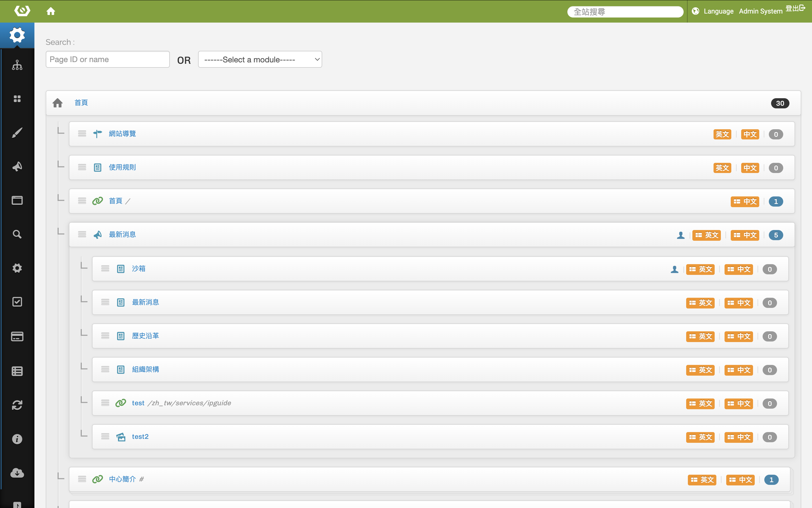Click the sitemap structure icon in sidebar
Screen dimensions: 812x508
click(17, 65)
